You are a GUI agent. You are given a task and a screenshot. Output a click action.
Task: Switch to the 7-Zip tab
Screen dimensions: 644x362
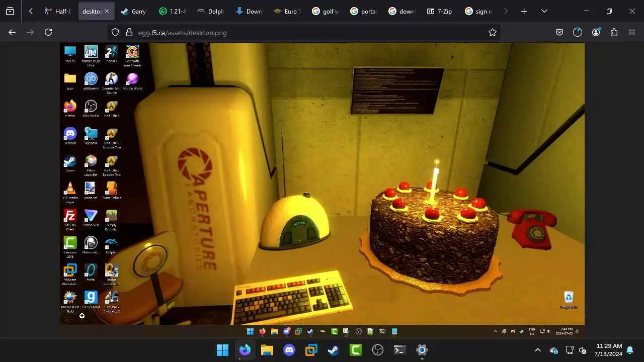point(440,11)
